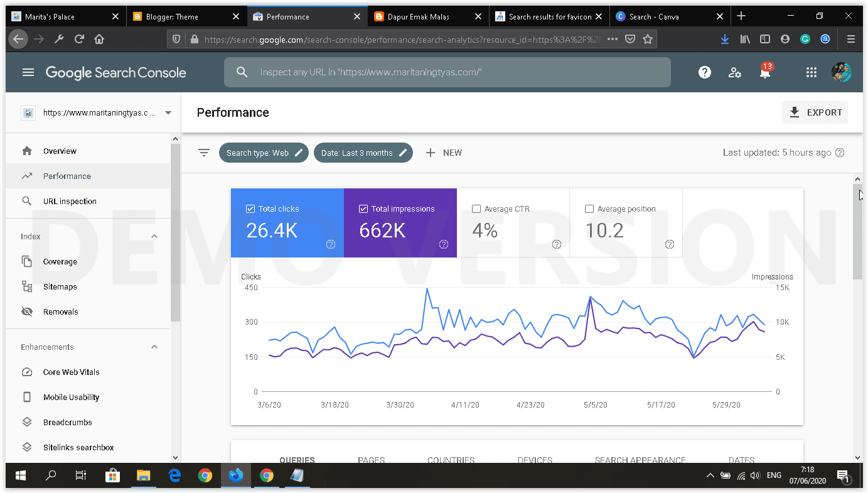Switch to Search results for favicon tab
868x493 pixels.
pyautogui.click(x=549, y=17)
